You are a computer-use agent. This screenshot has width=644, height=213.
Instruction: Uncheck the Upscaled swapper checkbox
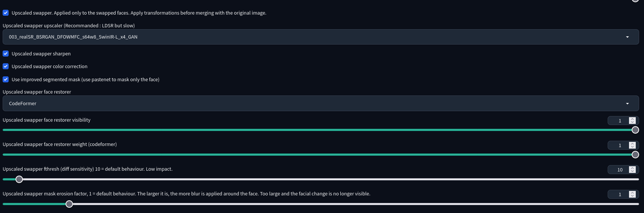[x=6, y=13]
